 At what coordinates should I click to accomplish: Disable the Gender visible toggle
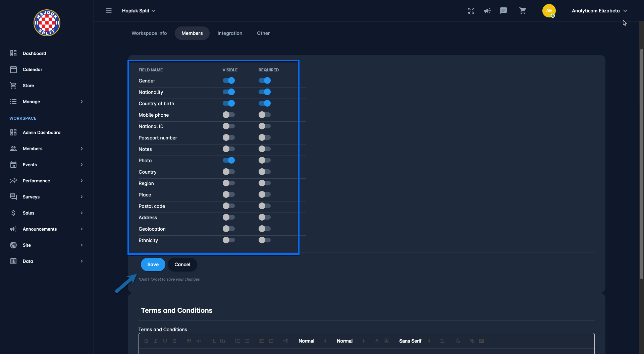(229, 81)
